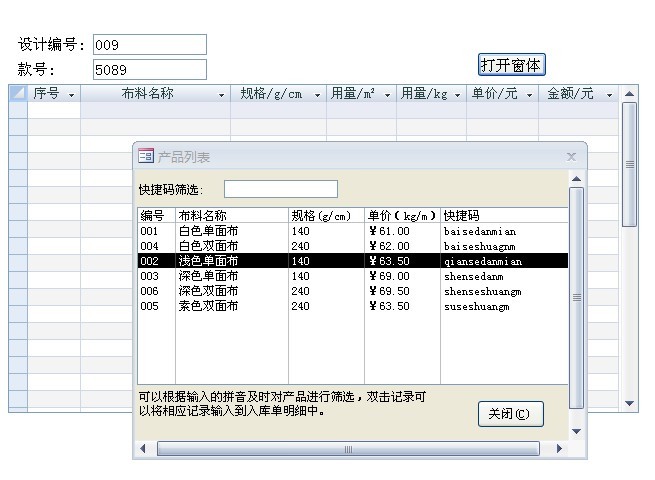The height and width of the screenshot is (480, 655).
Task: Click shortcut code shenseshuangm
Action: [x=482, y=292]
